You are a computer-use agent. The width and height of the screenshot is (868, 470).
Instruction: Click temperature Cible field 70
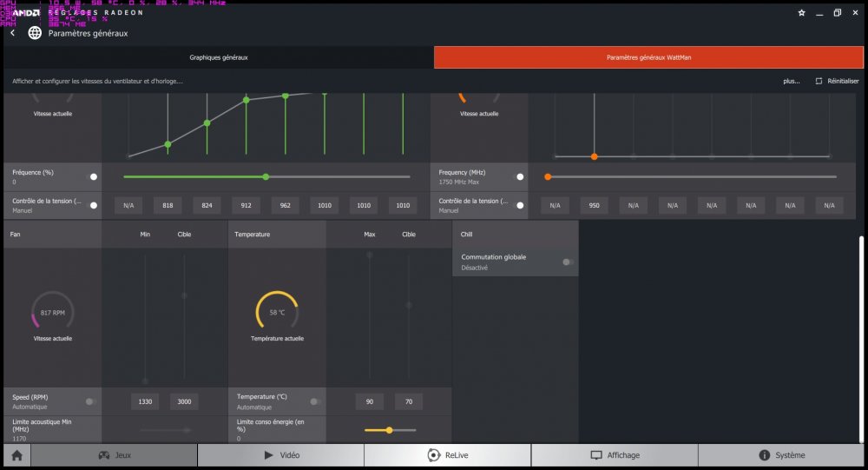(x=409, y=401)
